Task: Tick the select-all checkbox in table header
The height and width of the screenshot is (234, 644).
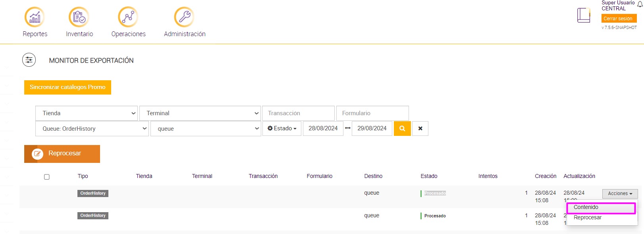Action: coord(47,177)
